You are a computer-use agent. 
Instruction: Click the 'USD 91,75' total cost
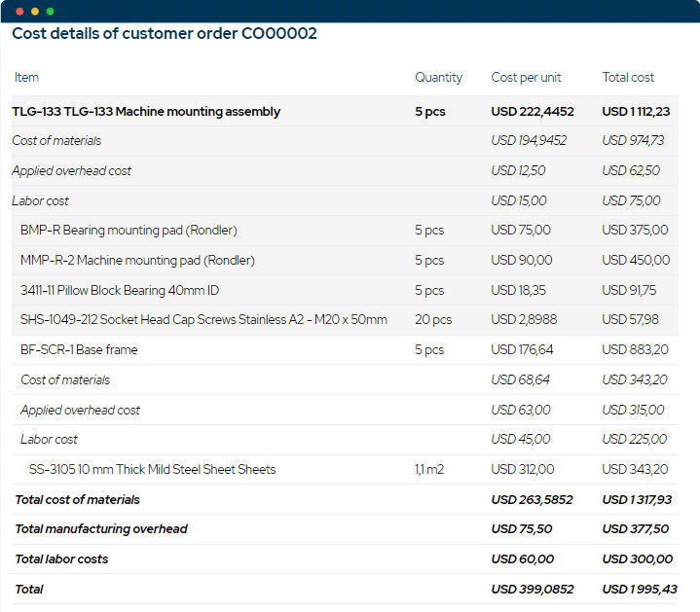click(x=629, y=290)
